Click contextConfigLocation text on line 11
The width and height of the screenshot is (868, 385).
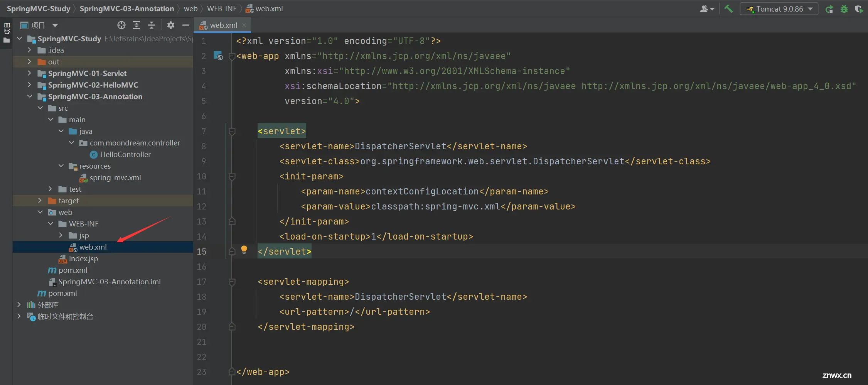tap(422, 191)
